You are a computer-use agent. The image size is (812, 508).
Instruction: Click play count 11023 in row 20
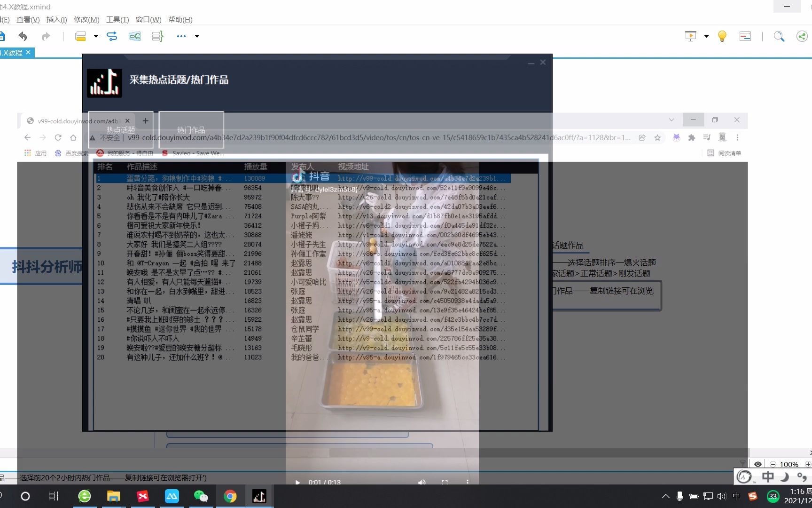253,357
